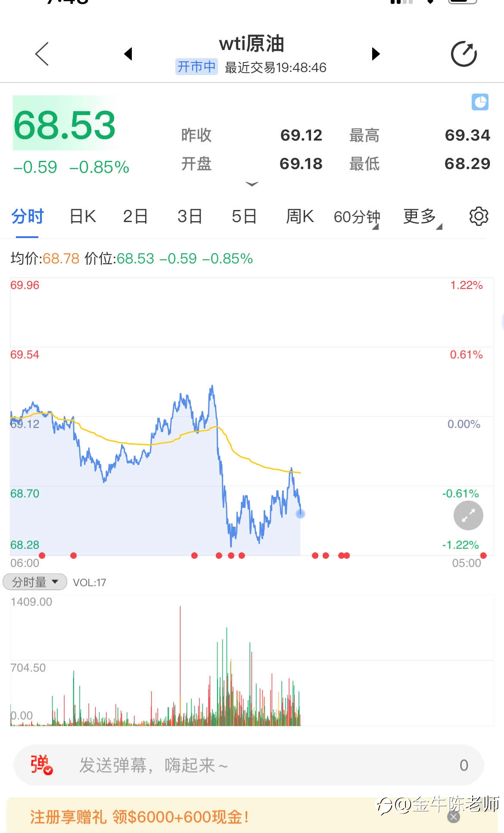Expand chart to fullscreen with the arrows icon
Image resolution: width=504 pixels, height=833 pixels.
click(x=468, y=515)
